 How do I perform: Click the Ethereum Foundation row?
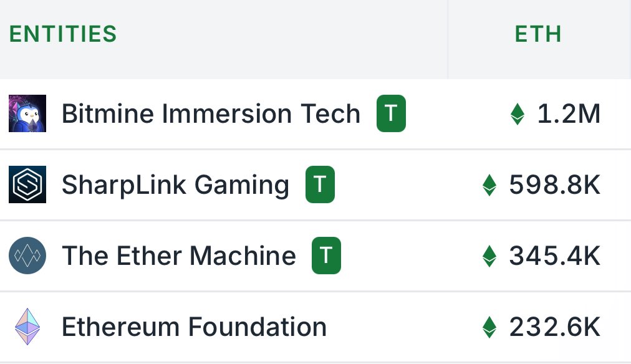(x=249, y=327)
